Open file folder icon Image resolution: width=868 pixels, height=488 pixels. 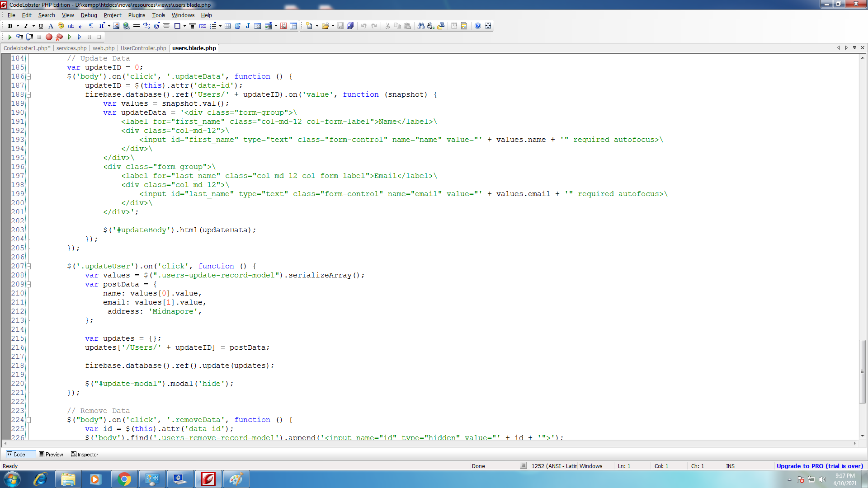point(325,26)
